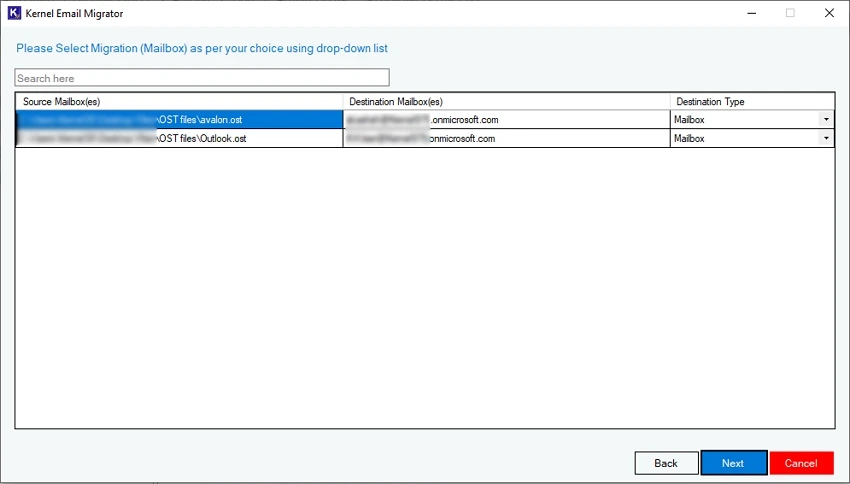Click the Destination Type column header
The image size is (850, 484).
click(752, 101)
